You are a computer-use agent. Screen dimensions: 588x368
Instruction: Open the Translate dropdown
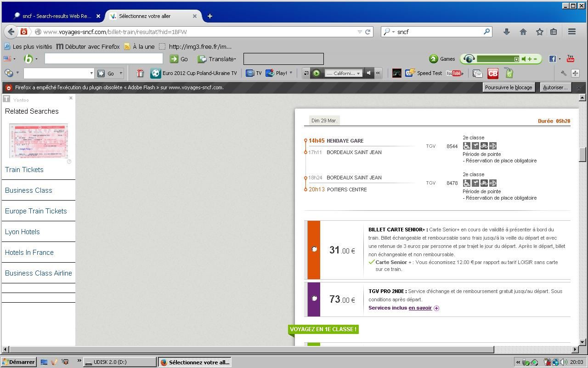(235, 59)
